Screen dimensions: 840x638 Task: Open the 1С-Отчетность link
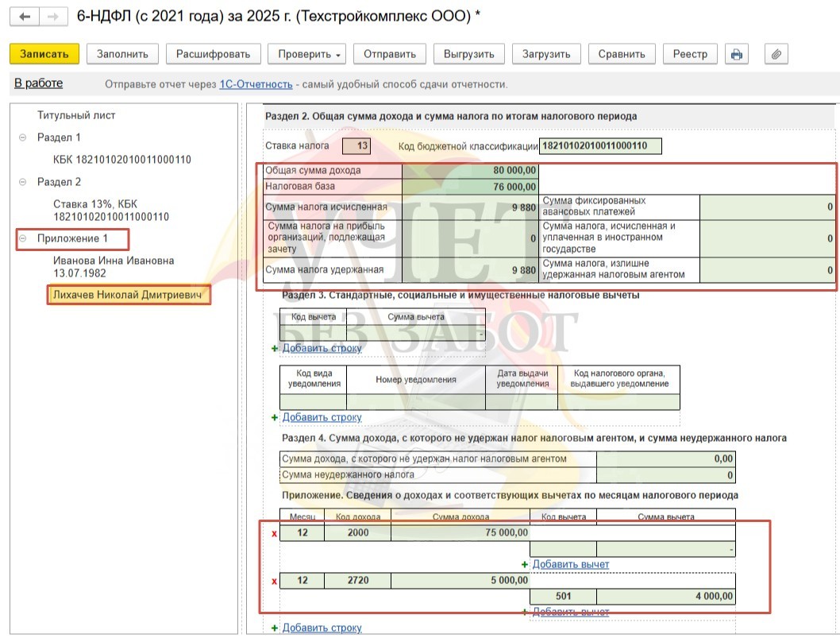(256, 84)
